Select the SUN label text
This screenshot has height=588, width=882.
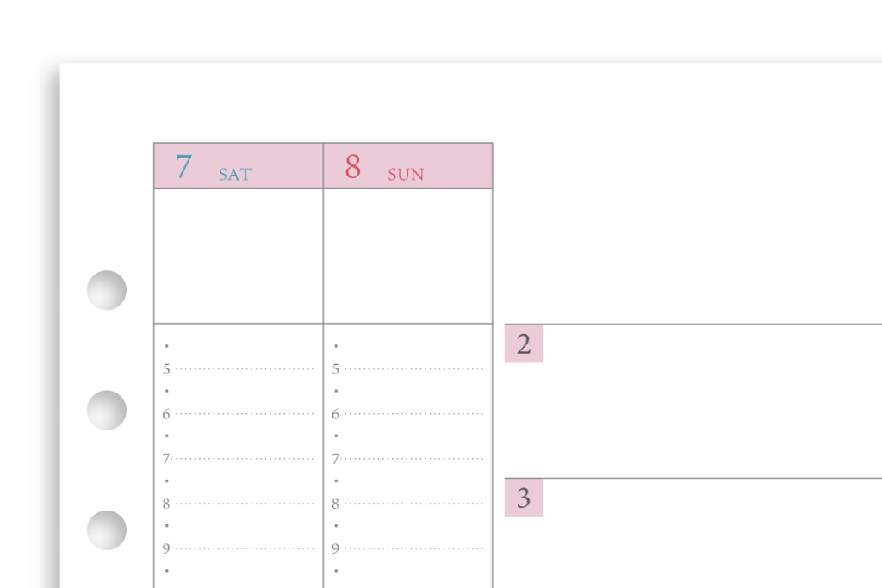pos(406,175)
